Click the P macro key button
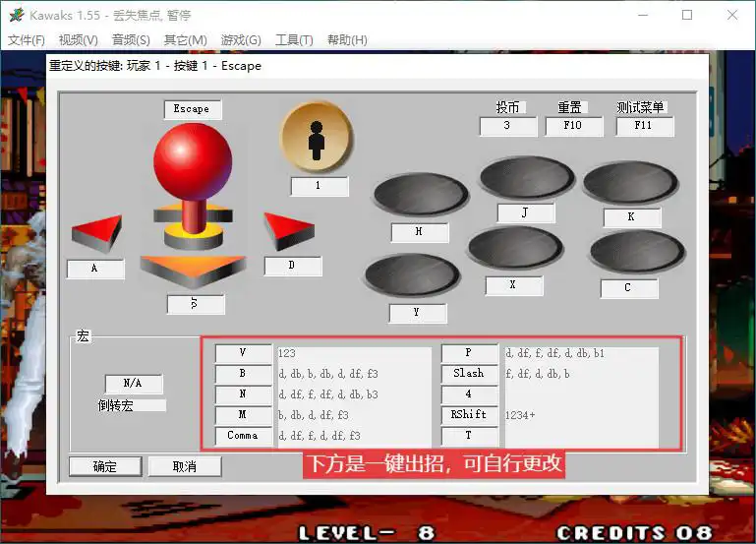The image size is (756, 544). point(470,353)
